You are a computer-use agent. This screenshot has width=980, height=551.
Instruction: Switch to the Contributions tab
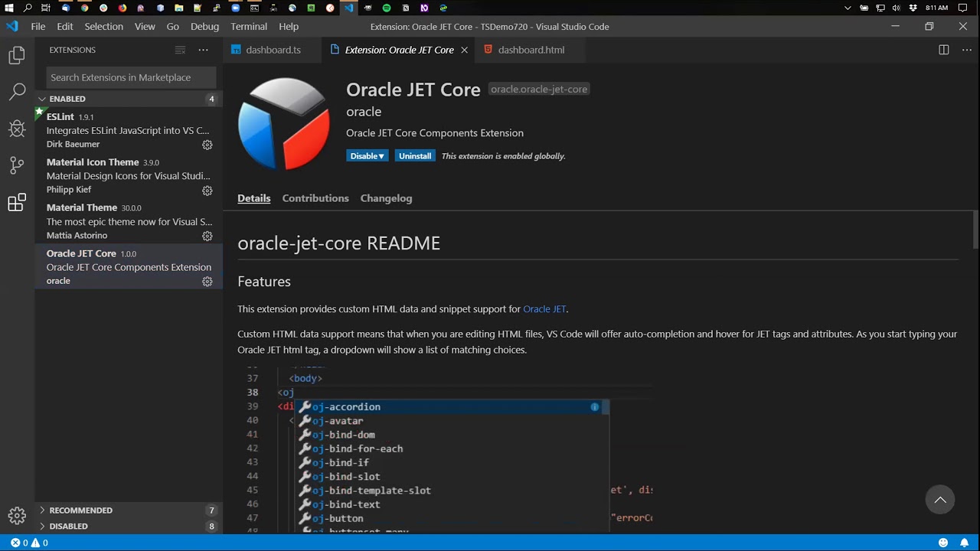pyautogui.click(x=315, y=198)
